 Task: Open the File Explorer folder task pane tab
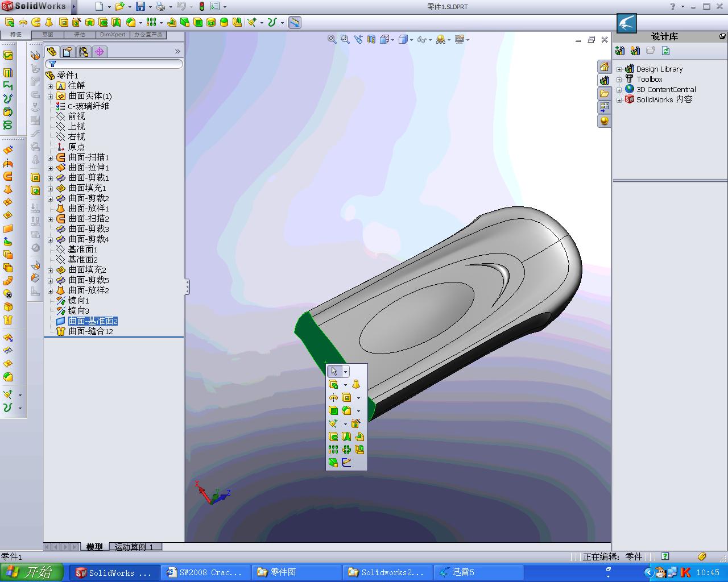point(604,94)
